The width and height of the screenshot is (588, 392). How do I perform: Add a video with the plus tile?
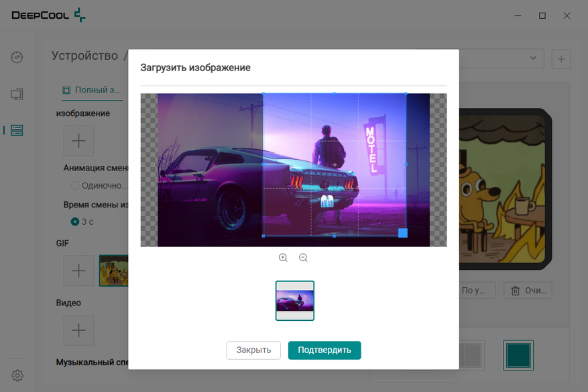tap(78, 330)
